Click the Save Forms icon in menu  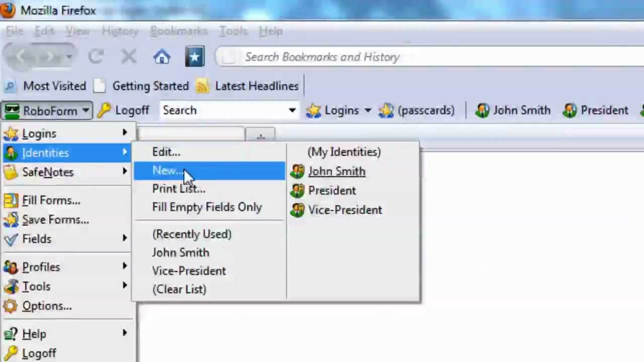(11, 220)
